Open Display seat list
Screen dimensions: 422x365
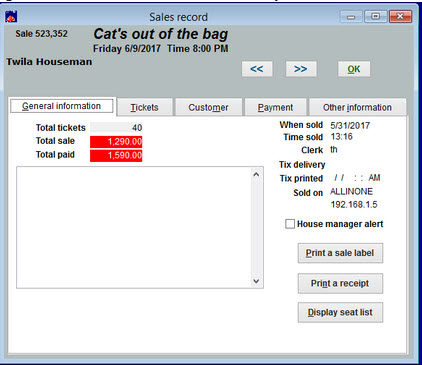340,312
